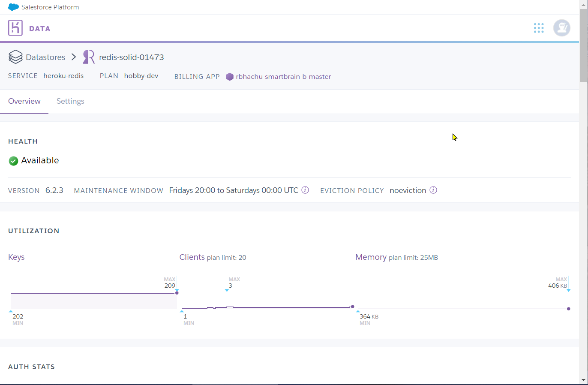The height and width of the screenshot is (385, 588).
Task: Go to Datastores breadcrumb link
Action: 45,57
